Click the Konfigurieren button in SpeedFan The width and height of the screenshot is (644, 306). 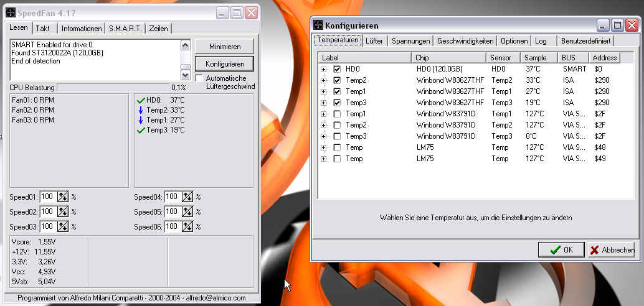[225, 64]
